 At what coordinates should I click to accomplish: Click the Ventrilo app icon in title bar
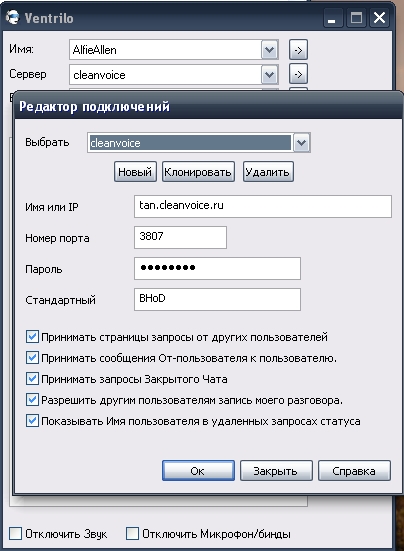tap(13, 18)
